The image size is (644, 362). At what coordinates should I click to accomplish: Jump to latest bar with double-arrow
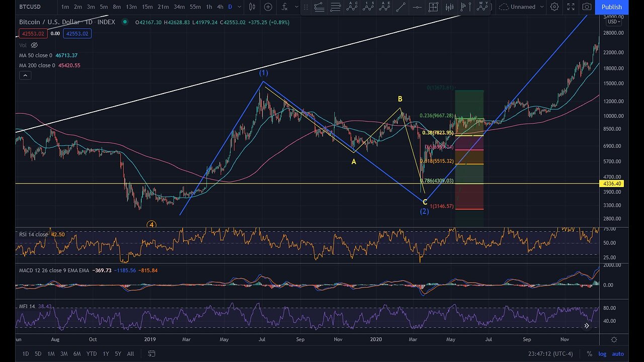tap(587, 326)
